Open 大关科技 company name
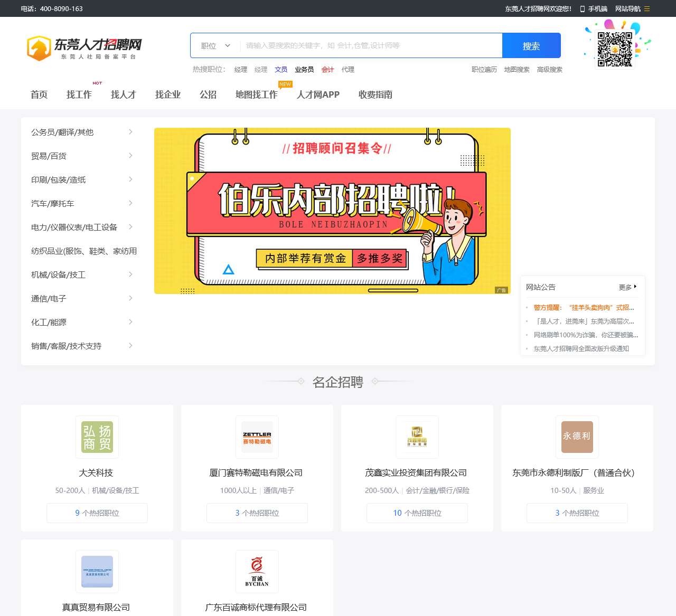Image resolution: width=676 pixels, height=616 pixels. click(96, 472)
